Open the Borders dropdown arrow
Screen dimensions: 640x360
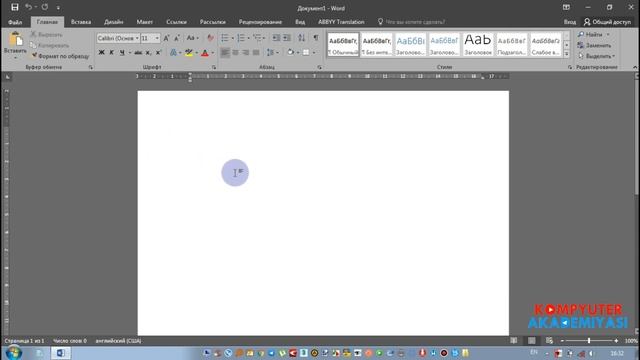click(x=313, y=53)
